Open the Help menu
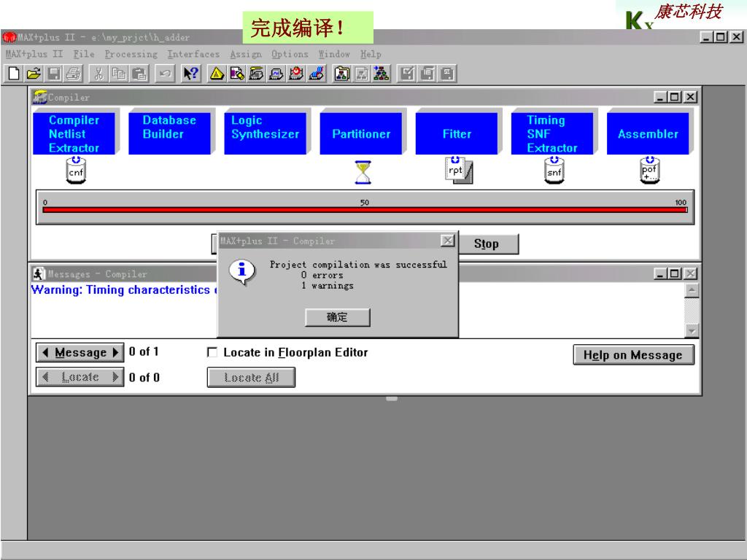Image resolution: width=747 pixels, height=560 pixels. click(371, 54)
